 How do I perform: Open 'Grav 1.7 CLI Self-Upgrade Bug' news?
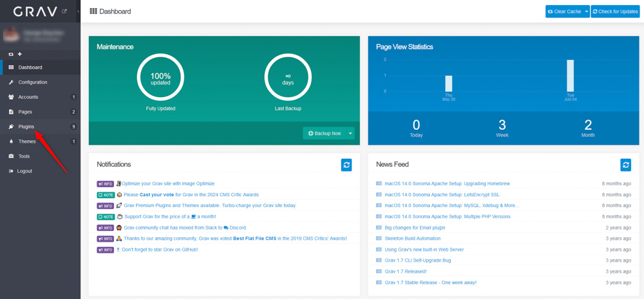click(x=418, y=260)
